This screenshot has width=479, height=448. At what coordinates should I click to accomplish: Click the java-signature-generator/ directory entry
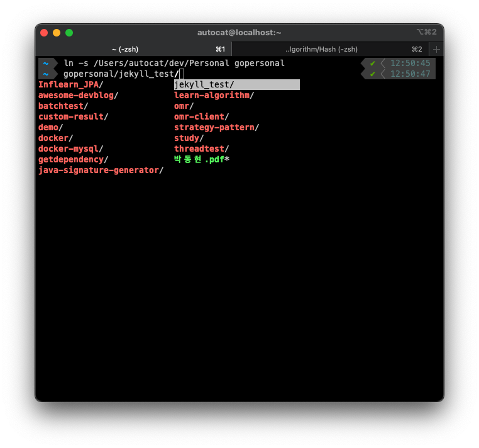click(x=101, y=171)
